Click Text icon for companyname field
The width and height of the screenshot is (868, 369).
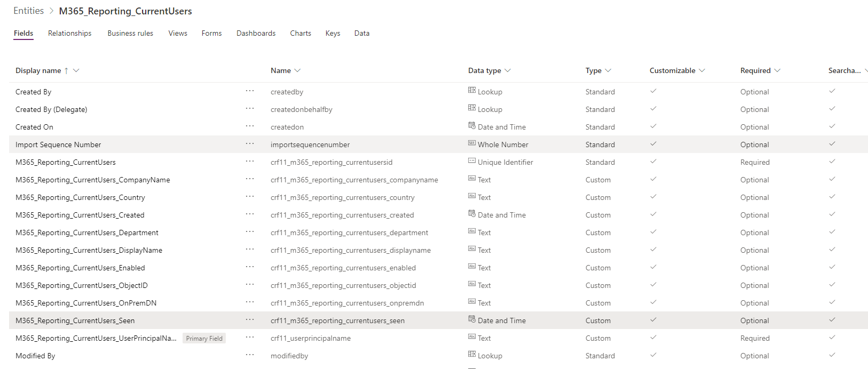pyautogui.click(x=472, y=179)
